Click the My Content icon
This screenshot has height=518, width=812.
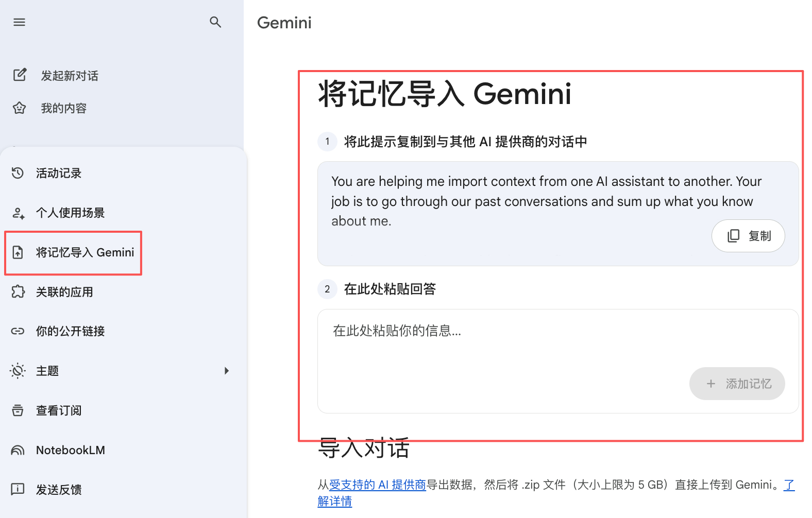(x=20, y=108)
